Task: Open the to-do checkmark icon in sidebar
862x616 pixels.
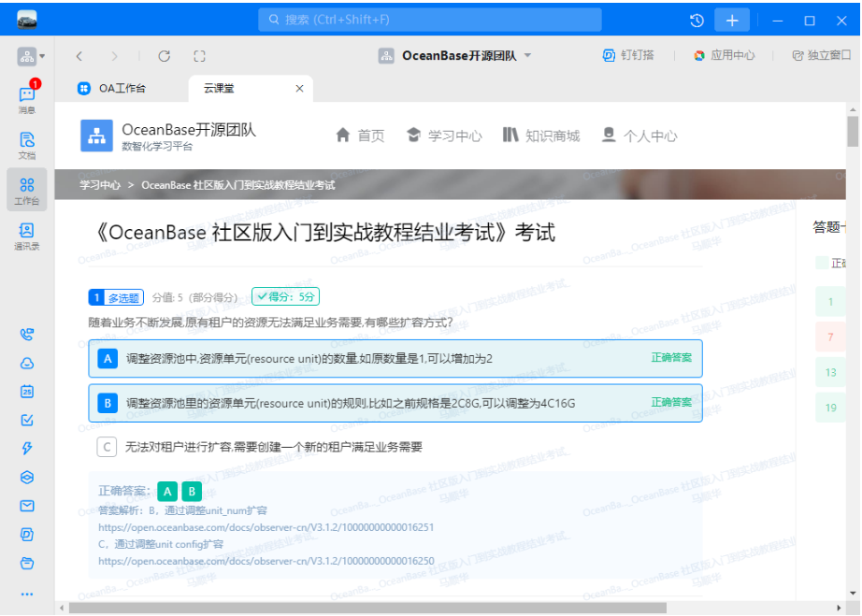Action: (x=27, y=421)
